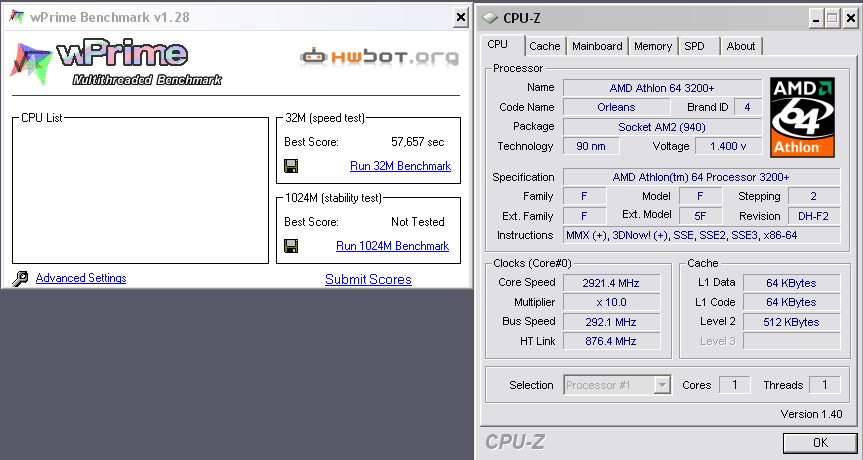Minimize the CPU-Z window
Screen dimensions: 863x460
tap(816, 19)
